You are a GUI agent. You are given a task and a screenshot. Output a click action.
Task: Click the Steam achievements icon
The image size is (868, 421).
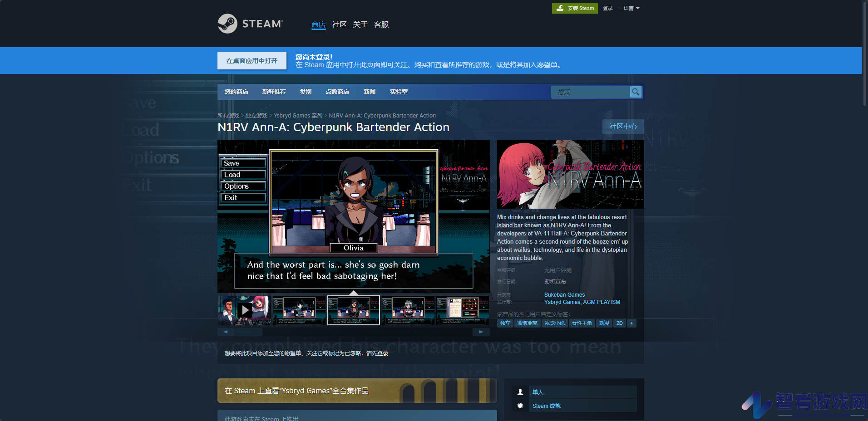click(x=520, y=406)
